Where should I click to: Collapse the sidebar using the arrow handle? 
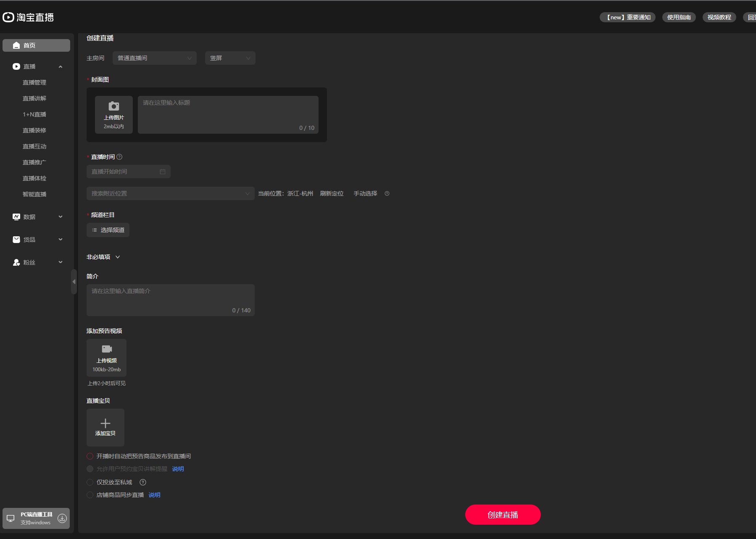tap(74, 282)
